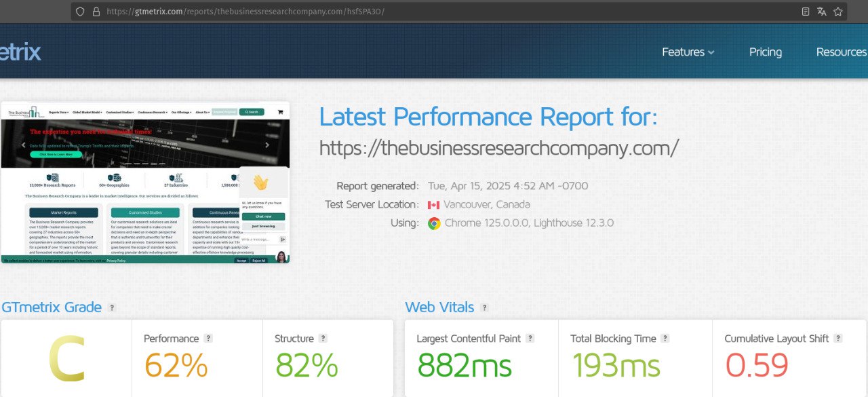
Task: Click the 'Largest Contentful Paint' label
Action: point(469,339)
